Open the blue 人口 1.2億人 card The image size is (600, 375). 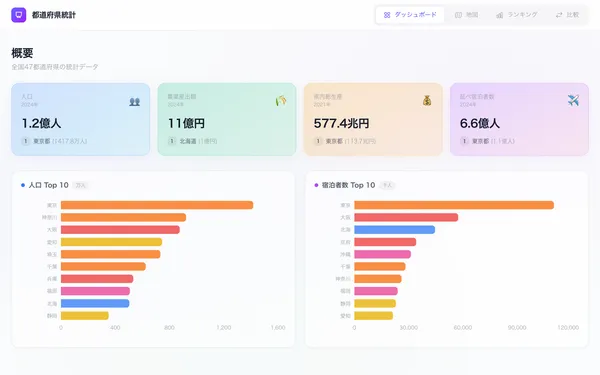80,119
